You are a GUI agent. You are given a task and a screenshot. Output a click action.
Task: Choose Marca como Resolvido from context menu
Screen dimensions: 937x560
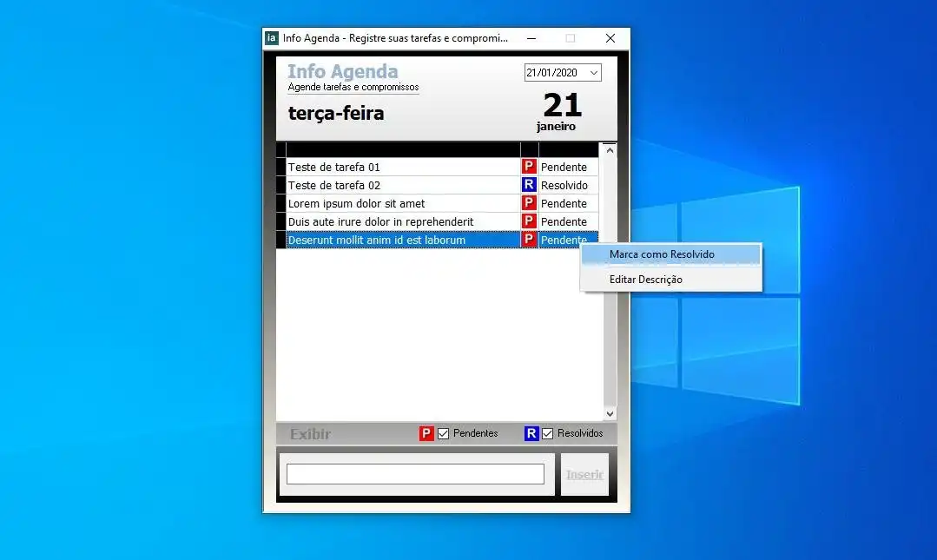[671, 254]
